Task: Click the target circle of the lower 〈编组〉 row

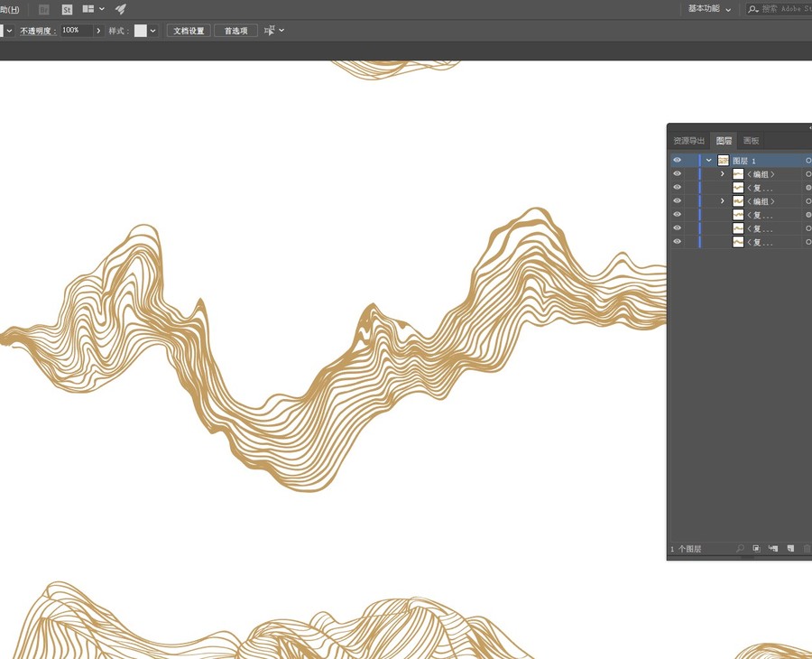Action: point(808,201)
